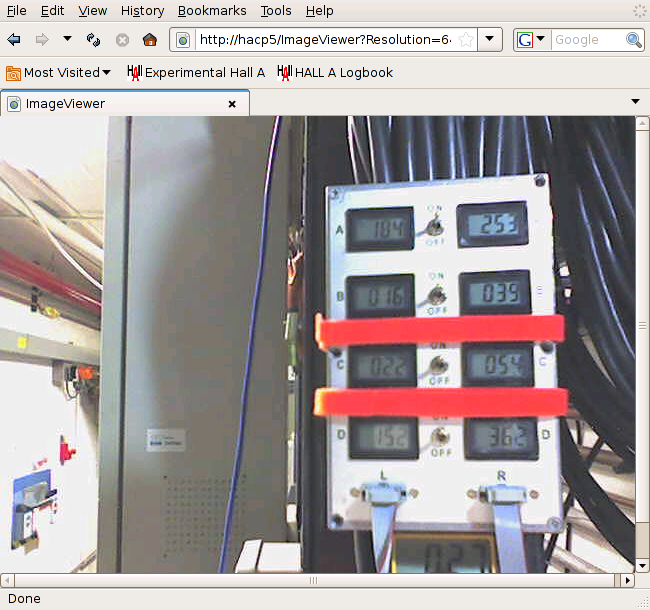Viewport: 650px width, 610px height.
Task: Open the History menu
Action: 142,11
